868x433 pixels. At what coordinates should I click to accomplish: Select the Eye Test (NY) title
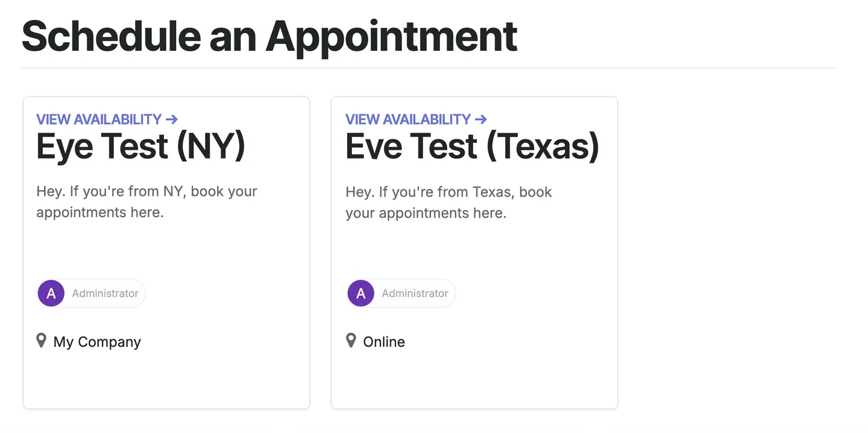coord(141,147)
